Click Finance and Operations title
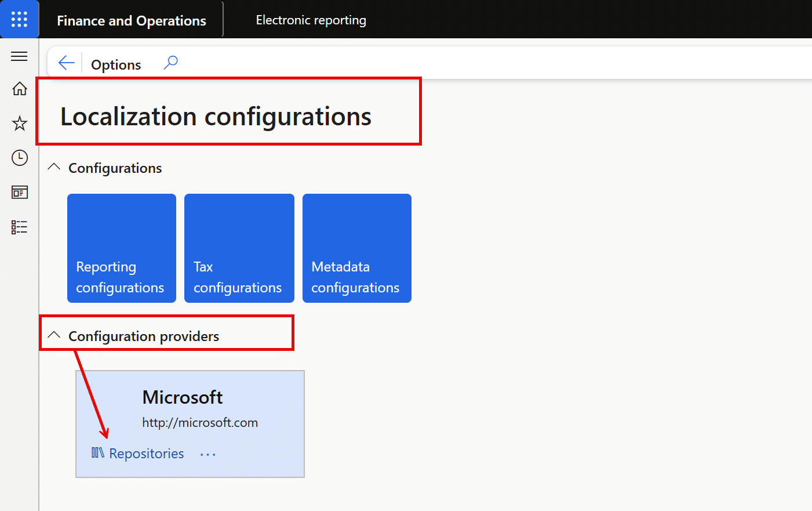Viewport: 812px width, 511px height. 132,20
